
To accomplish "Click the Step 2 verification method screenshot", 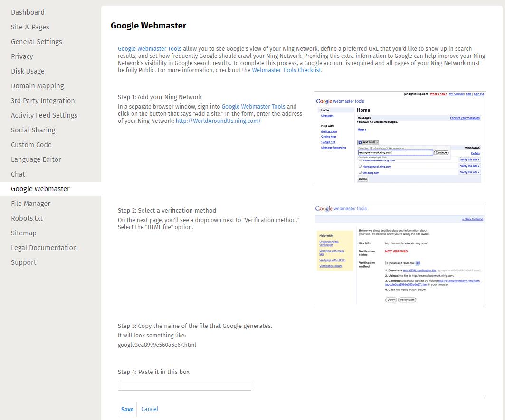I will pyautogui.click(x=400, y=254).
